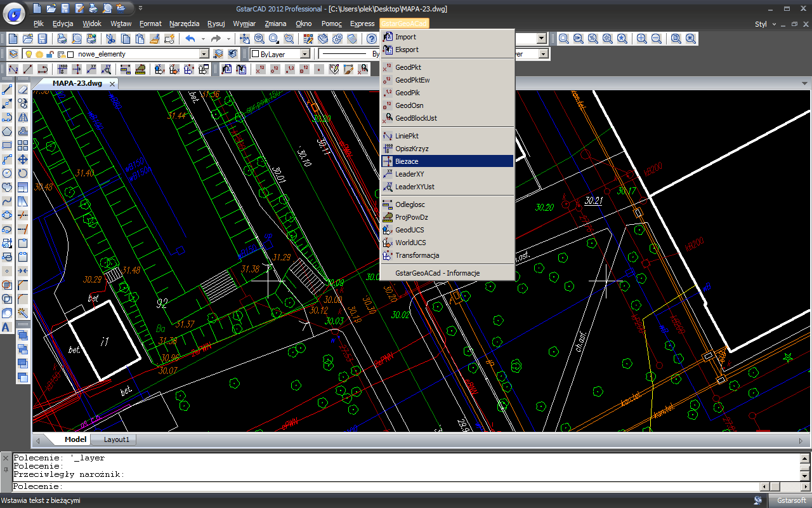
Task: Open the GstarGeoACad - Informacje entry
Action: (x=447, y=273)
